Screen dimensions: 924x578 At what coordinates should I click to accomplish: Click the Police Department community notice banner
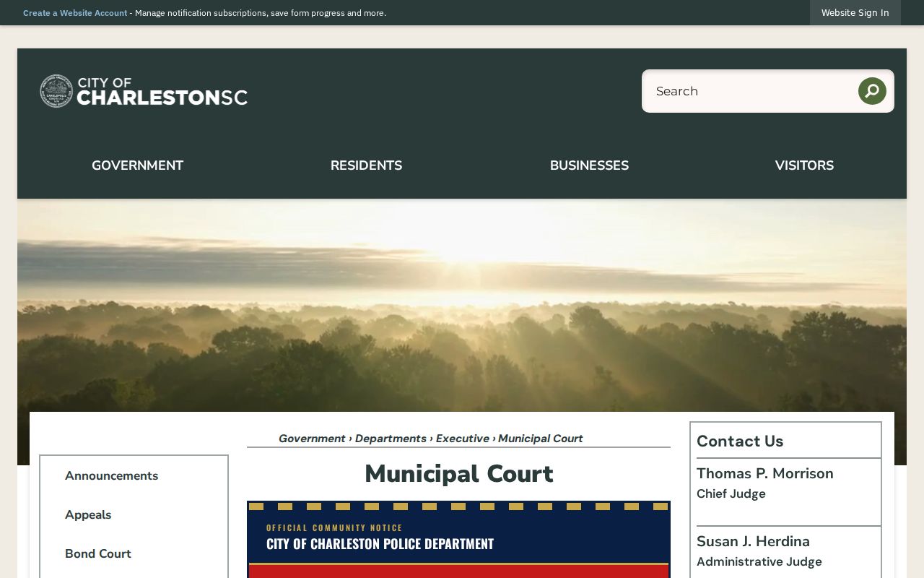[x=458, y=539]
